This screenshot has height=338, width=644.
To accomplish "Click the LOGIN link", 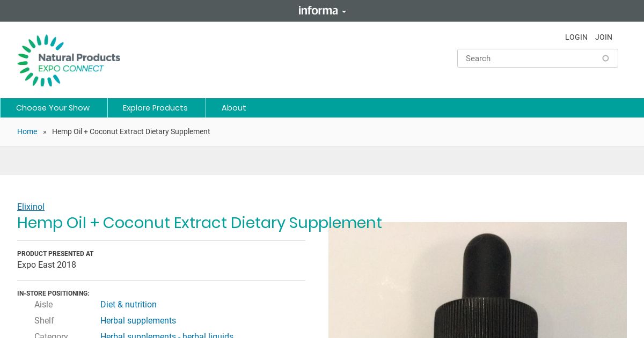I will [x=576, y=37].
